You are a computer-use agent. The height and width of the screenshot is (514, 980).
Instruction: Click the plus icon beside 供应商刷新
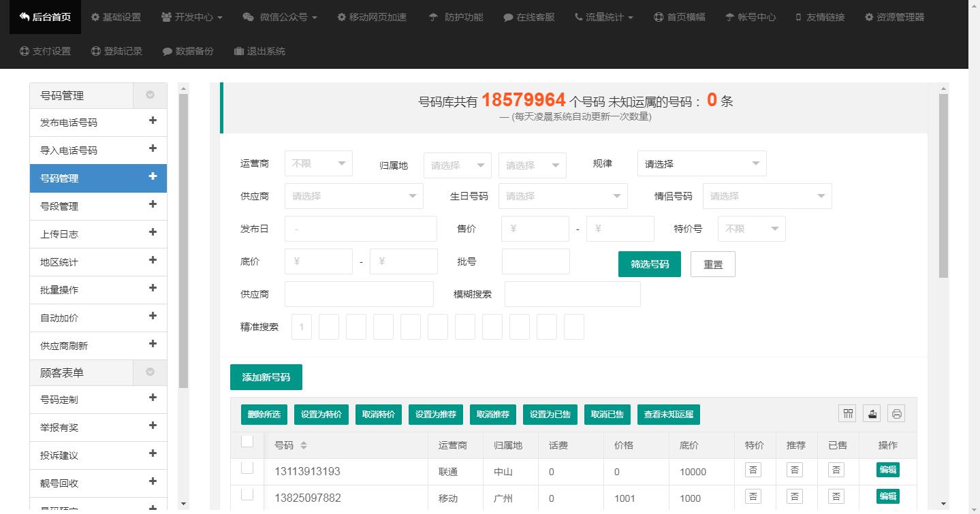[153, 344]
